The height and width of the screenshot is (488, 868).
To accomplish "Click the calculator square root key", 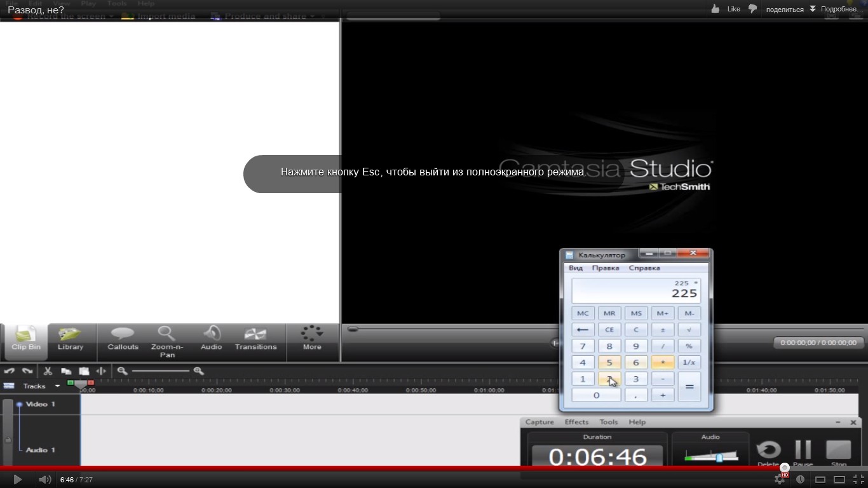I will click(689, 330).
